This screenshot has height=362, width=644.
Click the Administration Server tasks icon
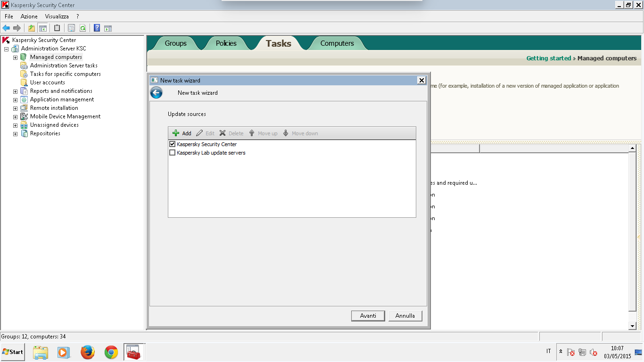(x=24, y=66)
